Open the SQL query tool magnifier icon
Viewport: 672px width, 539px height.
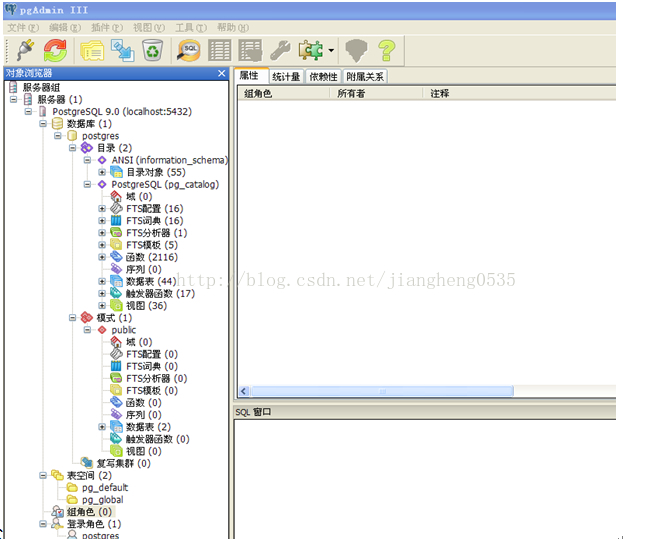[x=189, y=51]
